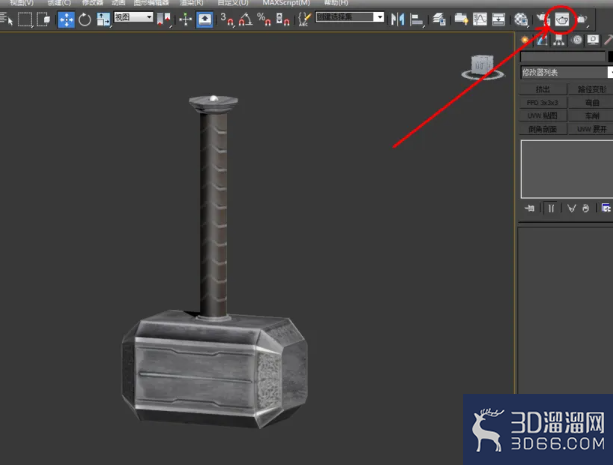
Task: Open the Select by Name tool
Action: (6, 19)
